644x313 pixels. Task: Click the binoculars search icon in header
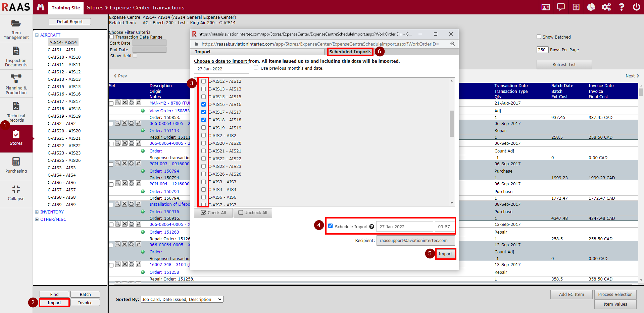[x=41, y=7]
